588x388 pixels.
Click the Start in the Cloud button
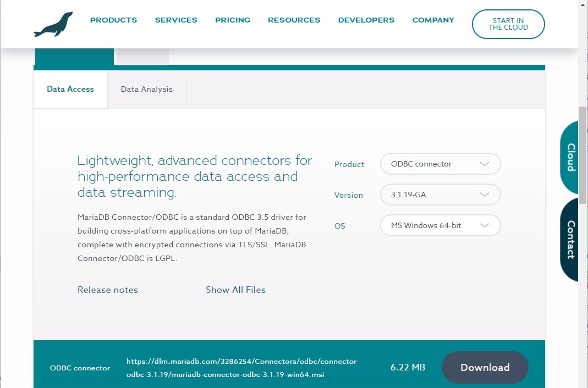pos(508,24)
